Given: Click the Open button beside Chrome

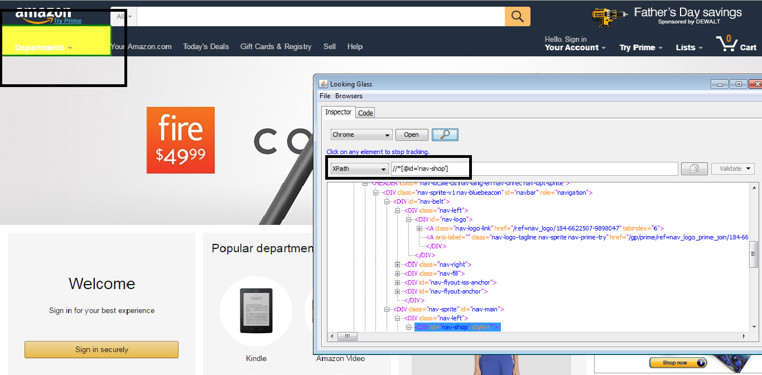Looking at the screenshot, I should click(412, 135).
